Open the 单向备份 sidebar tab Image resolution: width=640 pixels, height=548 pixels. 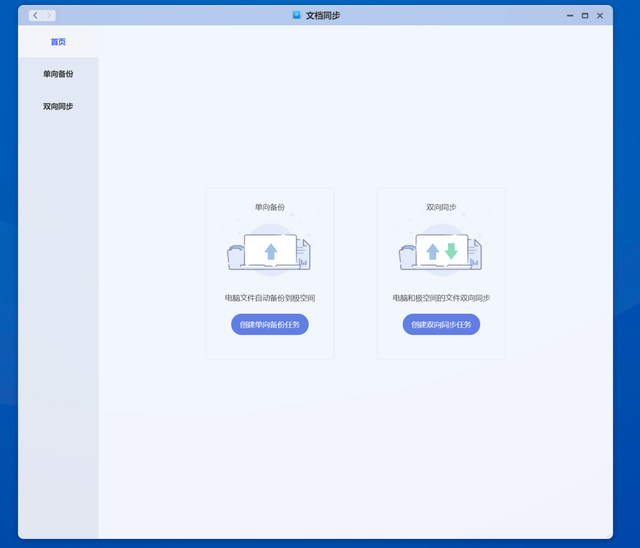[x=58, y=74]
